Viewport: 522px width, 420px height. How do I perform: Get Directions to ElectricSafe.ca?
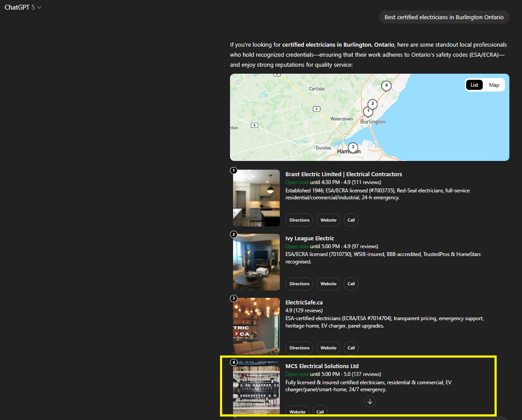(x=299, y=348)
